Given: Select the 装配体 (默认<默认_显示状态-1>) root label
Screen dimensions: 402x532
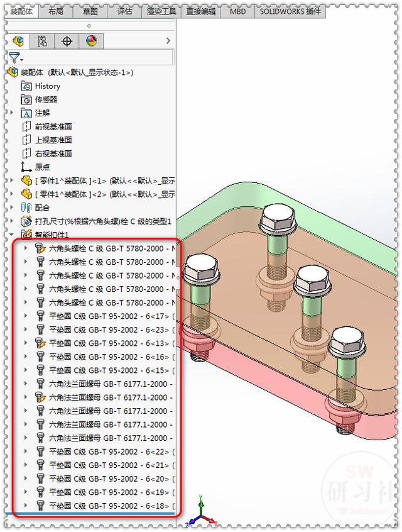Looking at the screenshot, I should [77, 72].
